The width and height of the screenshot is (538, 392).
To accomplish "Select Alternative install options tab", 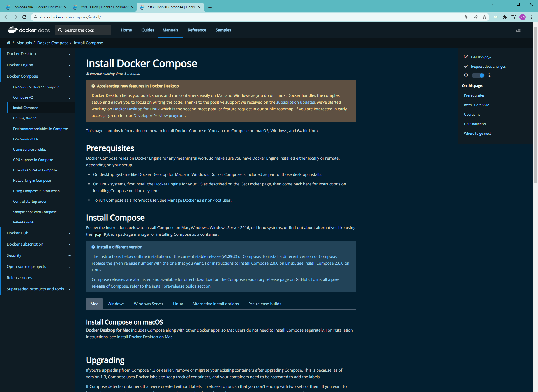I will 216,304.
